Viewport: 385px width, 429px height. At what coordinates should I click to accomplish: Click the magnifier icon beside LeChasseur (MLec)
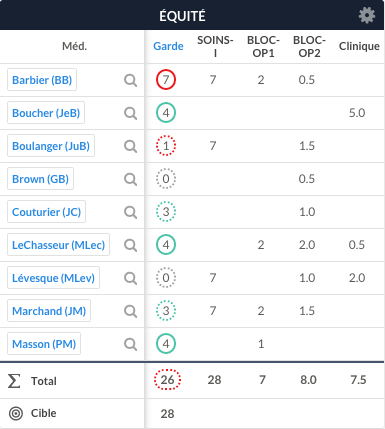click(130, 245)
